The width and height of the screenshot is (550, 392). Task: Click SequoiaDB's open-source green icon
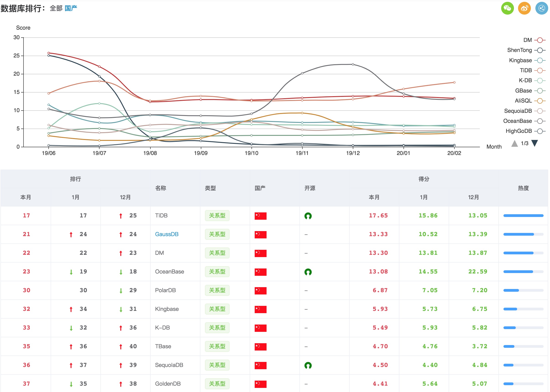click(x=308, y=365)
